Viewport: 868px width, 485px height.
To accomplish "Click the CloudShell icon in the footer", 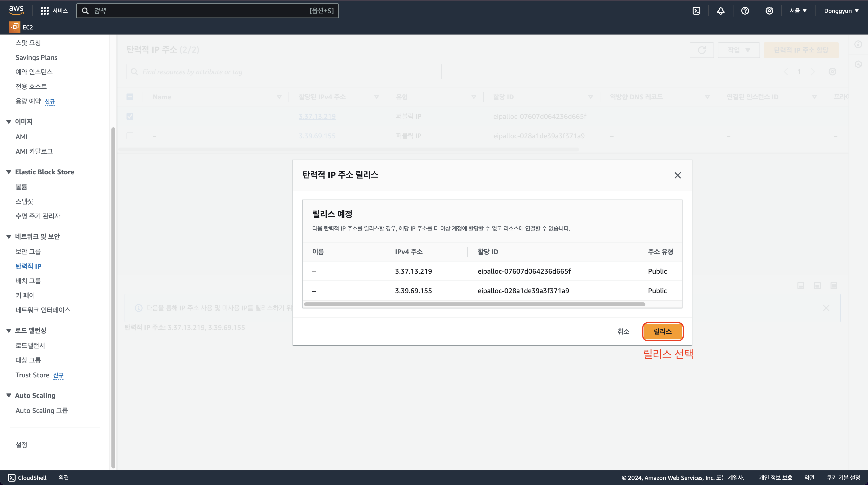I will click(x=12, y=478).
